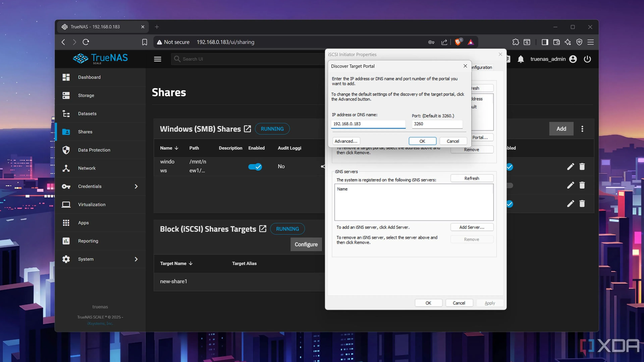Open the Brave Wallet icon
This screenshot has width=644, height=362.
coord(556,42)
